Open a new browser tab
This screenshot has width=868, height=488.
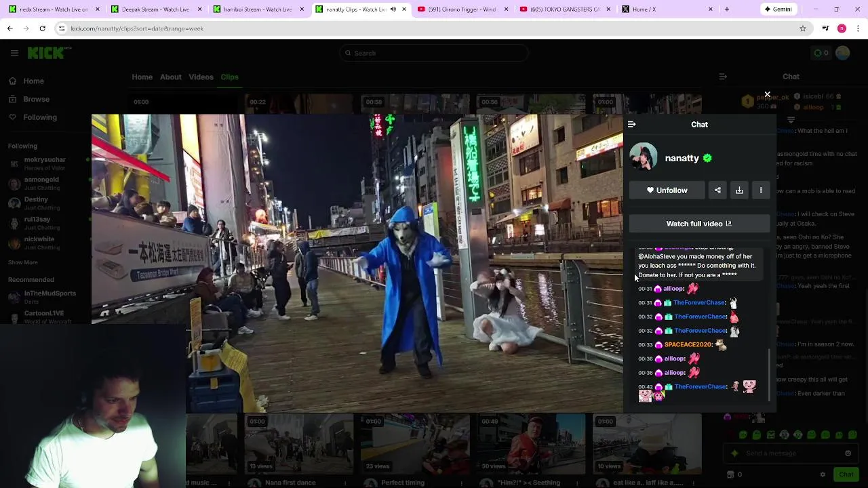726,9
